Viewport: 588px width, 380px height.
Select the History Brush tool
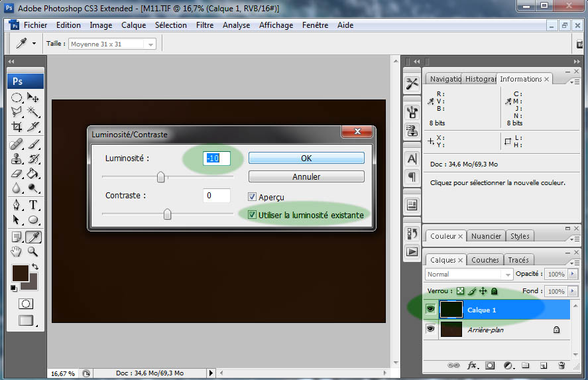(x=33, y=158)
